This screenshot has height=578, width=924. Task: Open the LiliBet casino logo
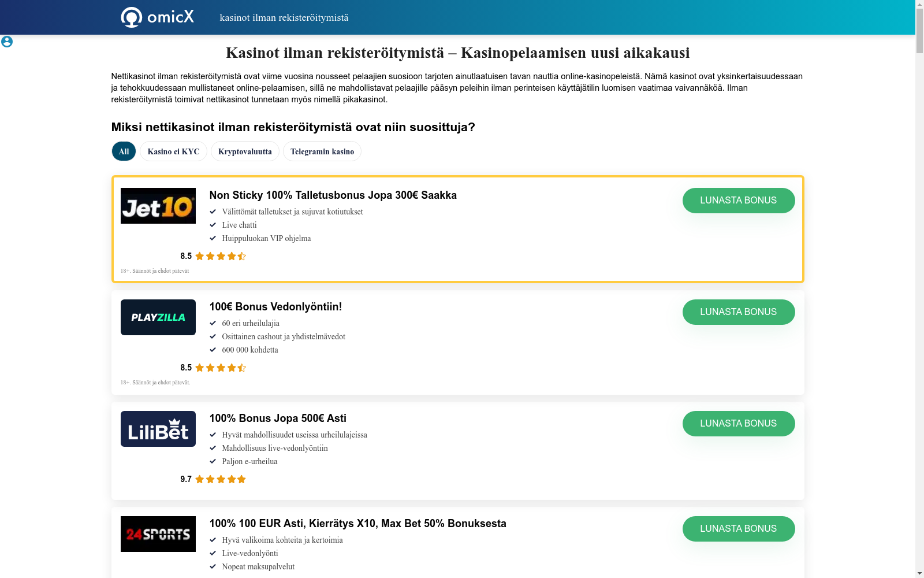158,429
